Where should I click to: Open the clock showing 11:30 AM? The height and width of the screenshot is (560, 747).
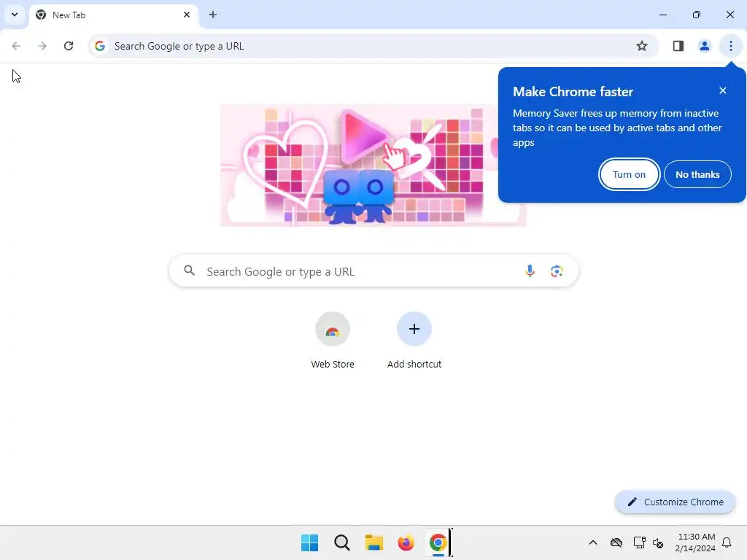click(x=695, y=542)
